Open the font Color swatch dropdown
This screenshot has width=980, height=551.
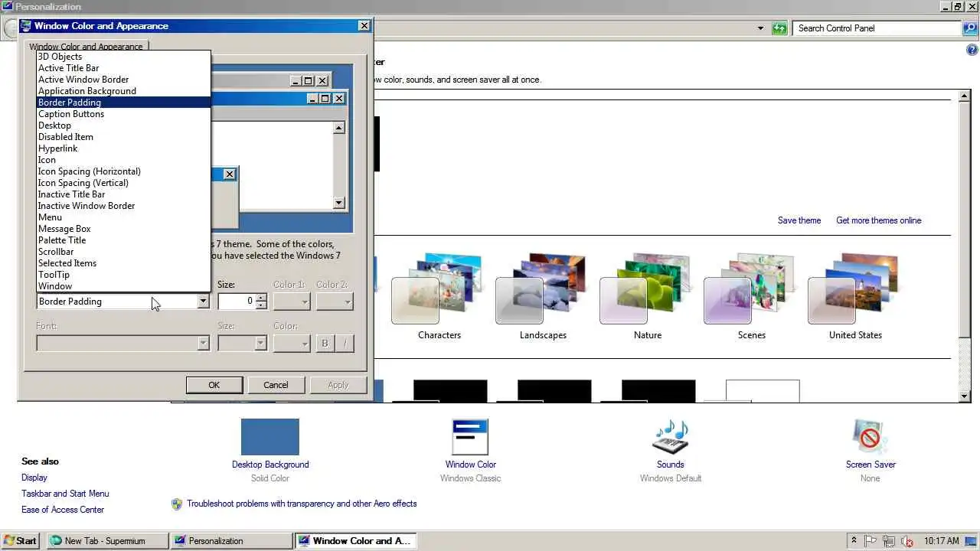pos(292,343)
